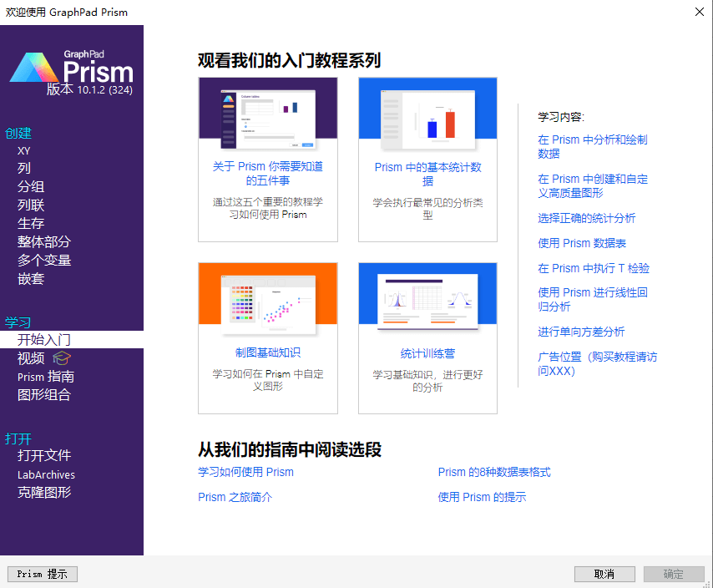Viewport: 713px width, 588px height.
Task: Open Prism 指南 in sidebar
Action: coord(46,377)
